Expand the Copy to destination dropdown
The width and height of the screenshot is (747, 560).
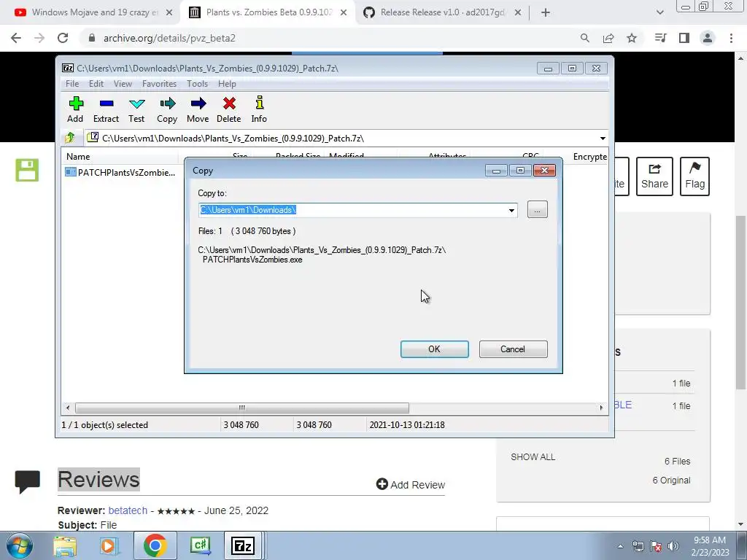[x=511, y=211]
